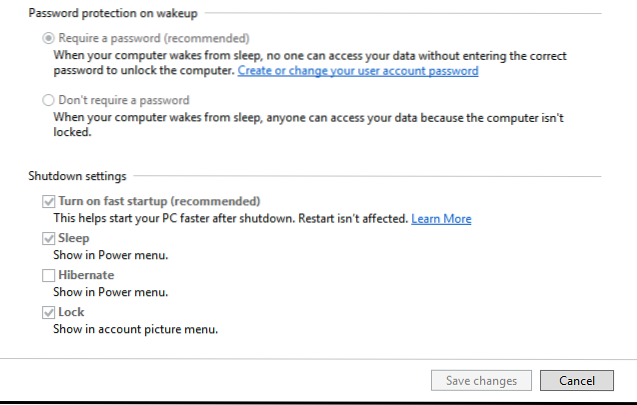Image resolution: width=637 pixels, height=405 pixels.
Task: Click the "Don't require a password" label text
Action: tap(124, 101)
